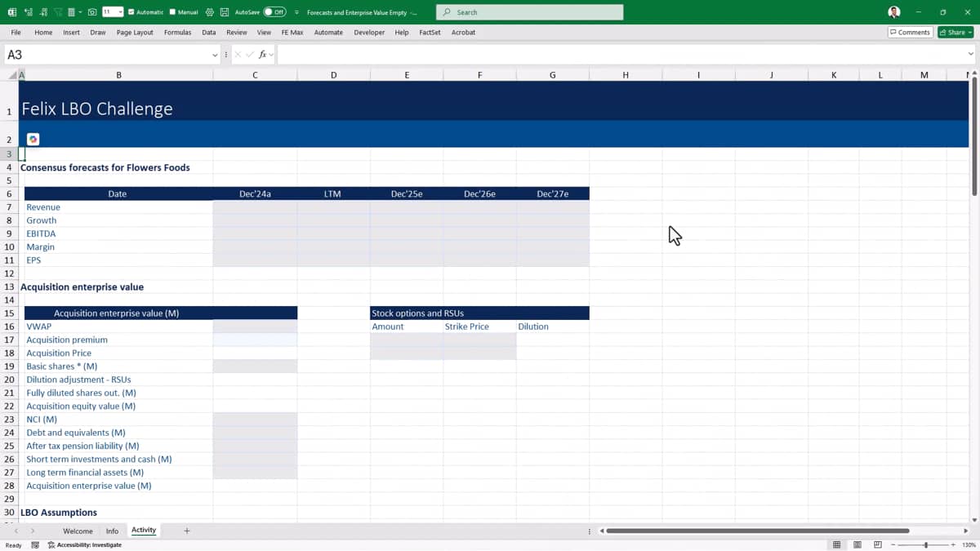
Task: Click the Comments button
Action: click(910, 32)
